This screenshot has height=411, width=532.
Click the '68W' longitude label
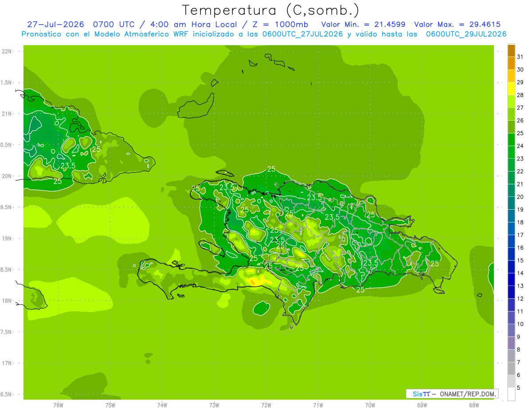[474, 405]
